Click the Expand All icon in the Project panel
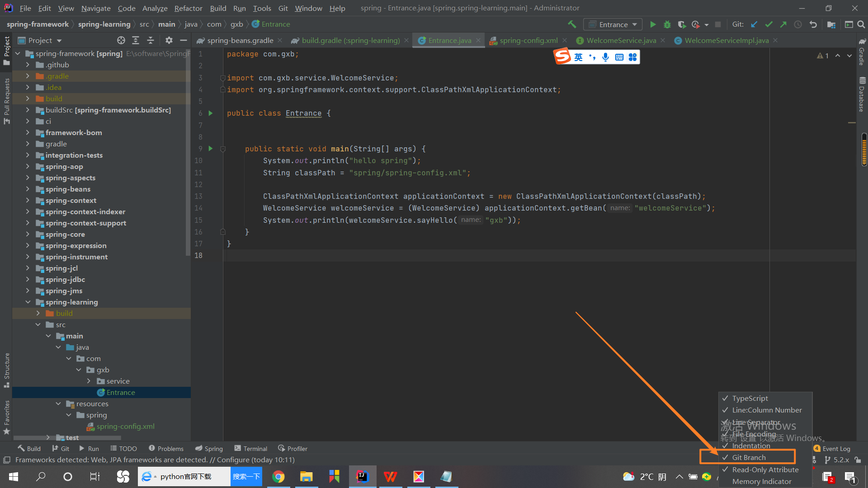Image resolution: width=868 pixels, height=488 pixels. (136, 41)
